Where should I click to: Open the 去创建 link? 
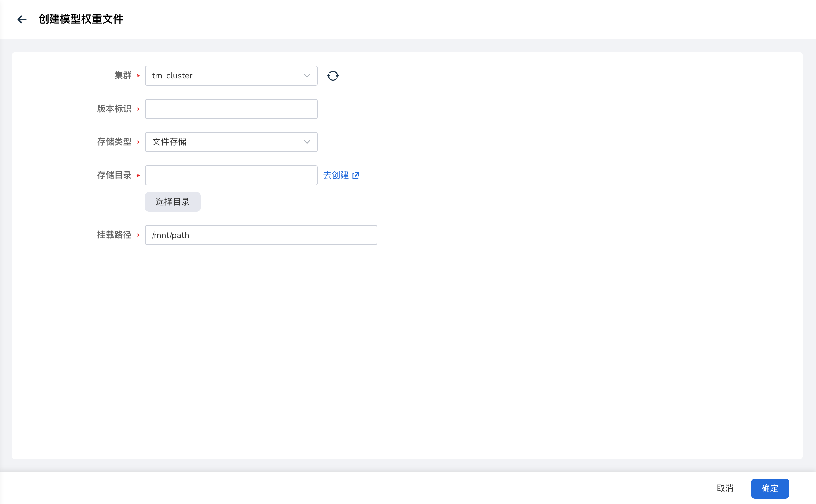(x=341, y=175)
